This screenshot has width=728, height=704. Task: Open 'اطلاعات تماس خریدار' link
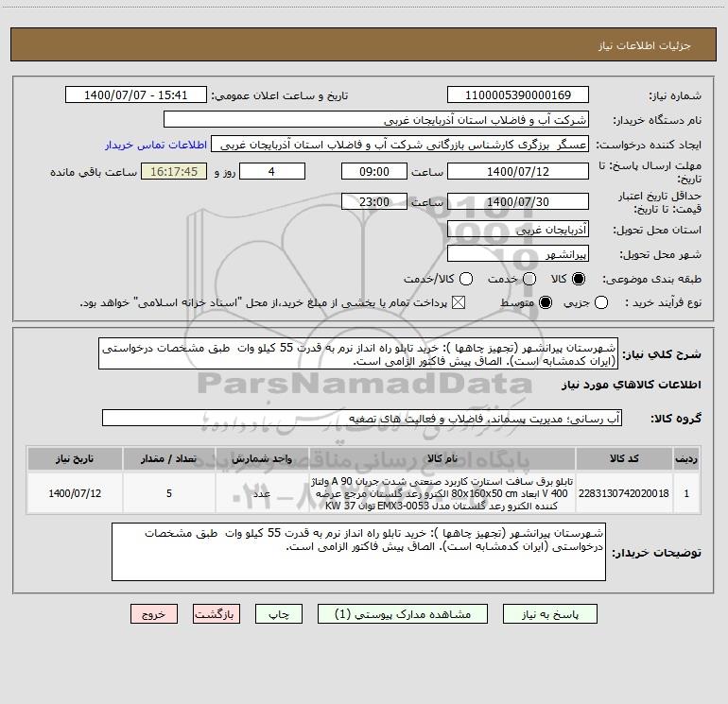click(156, 145)
